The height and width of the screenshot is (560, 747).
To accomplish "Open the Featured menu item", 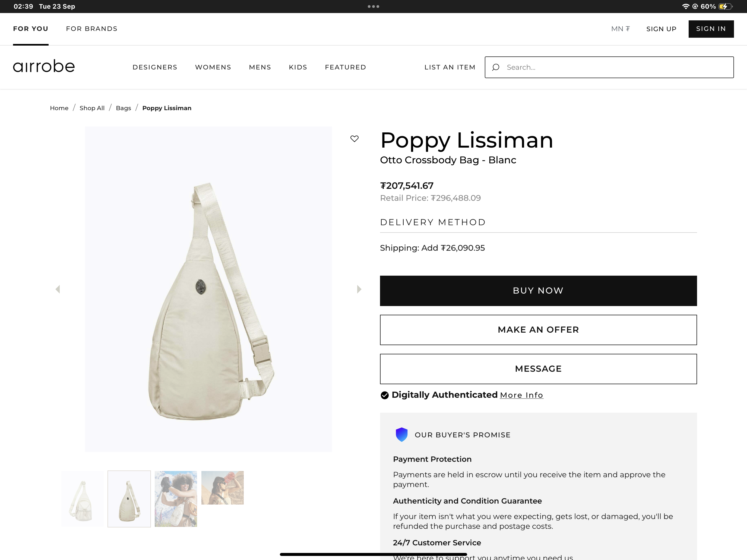I will 345,67.
